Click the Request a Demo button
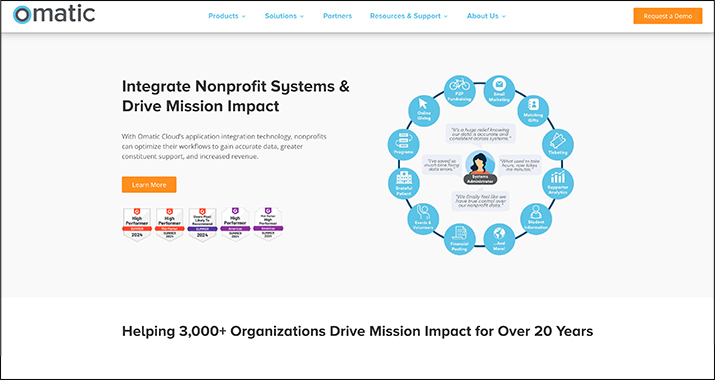The width and height of the screenshot is (715, 380). click(x=668, y=16)
